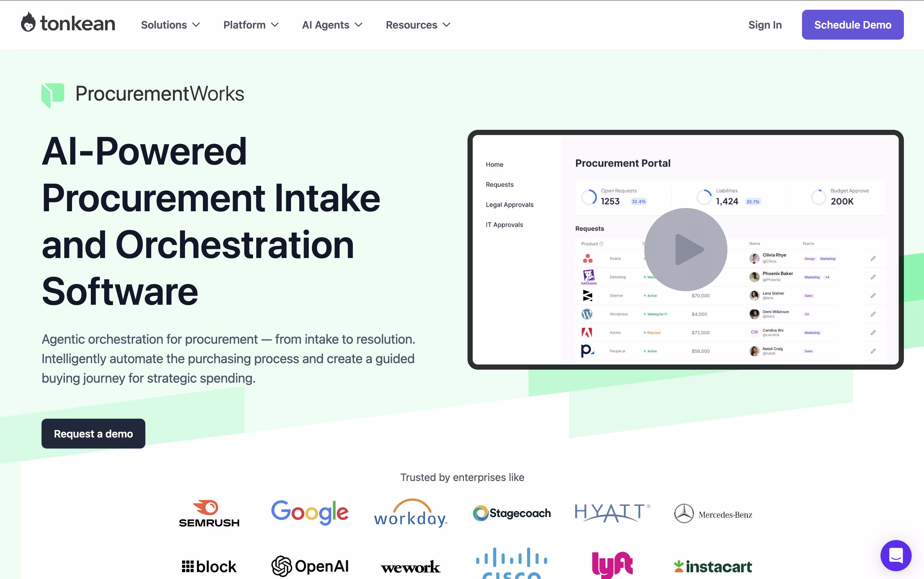Click the Rejected status on Adobe row

coord(652,332)
